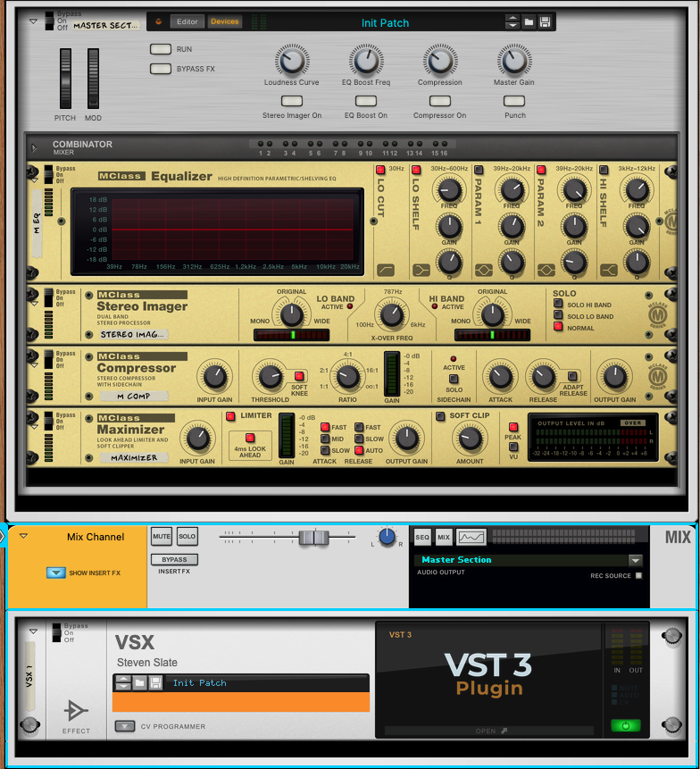
Task: Toggle the PARAM 1 enable LED
Action: pos(479,171)
